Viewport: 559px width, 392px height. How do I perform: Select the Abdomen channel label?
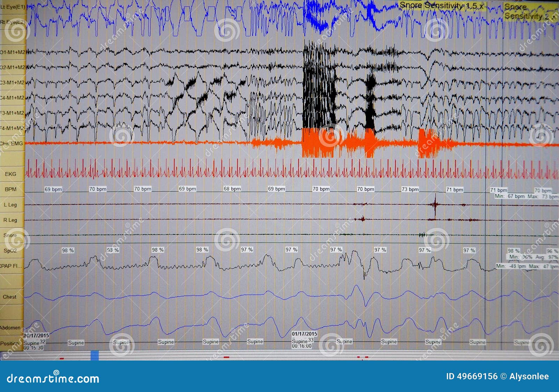click(x=10, y=327)
